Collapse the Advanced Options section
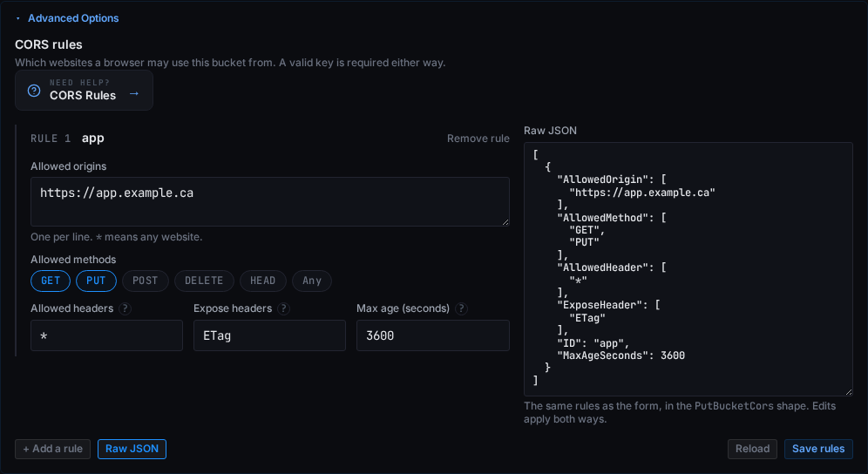 click(x=67, y=18)
